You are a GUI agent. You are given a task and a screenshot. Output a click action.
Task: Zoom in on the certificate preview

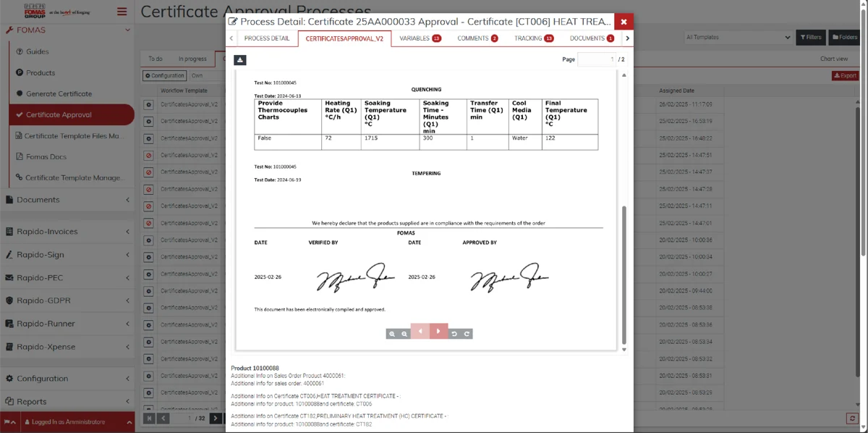click(x=391, y=334)
